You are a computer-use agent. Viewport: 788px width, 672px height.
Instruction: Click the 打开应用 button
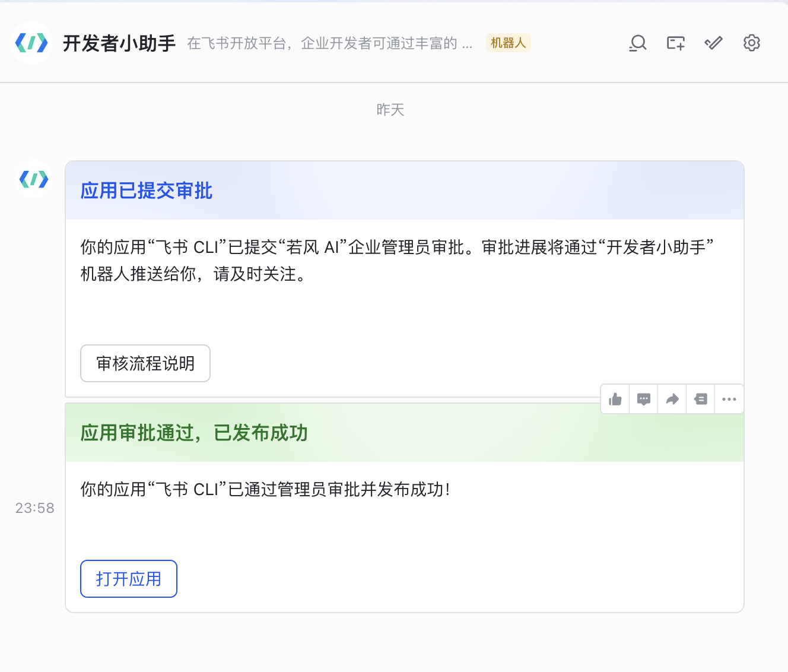(x=129, y=579)
